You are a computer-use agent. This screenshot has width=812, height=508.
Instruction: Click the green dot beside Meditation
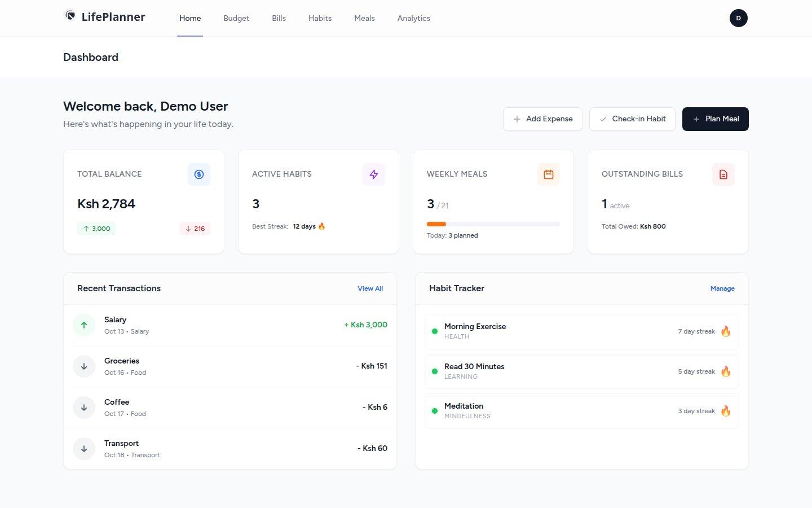click(435, 411)
